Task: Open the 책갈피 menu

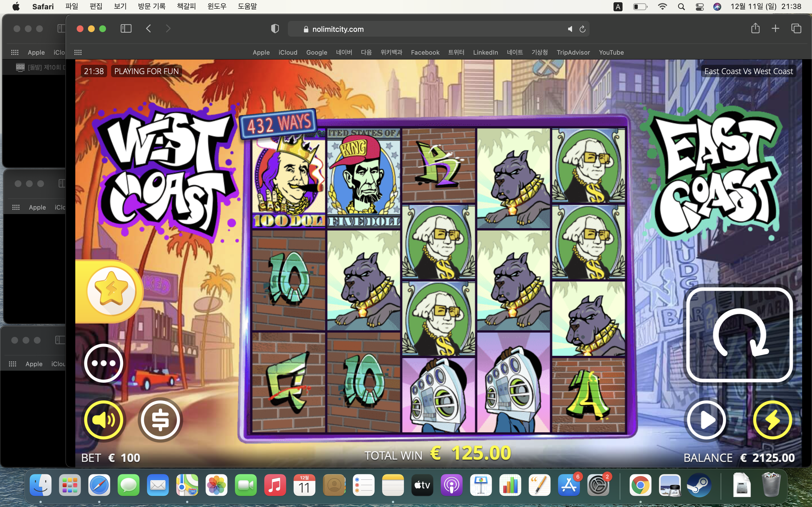Action: point(186,6)
